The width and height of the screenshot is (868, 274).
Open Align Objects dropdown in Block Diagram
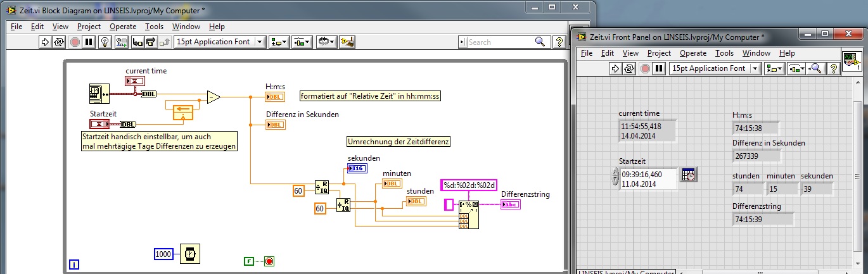(x=279, y=42)
